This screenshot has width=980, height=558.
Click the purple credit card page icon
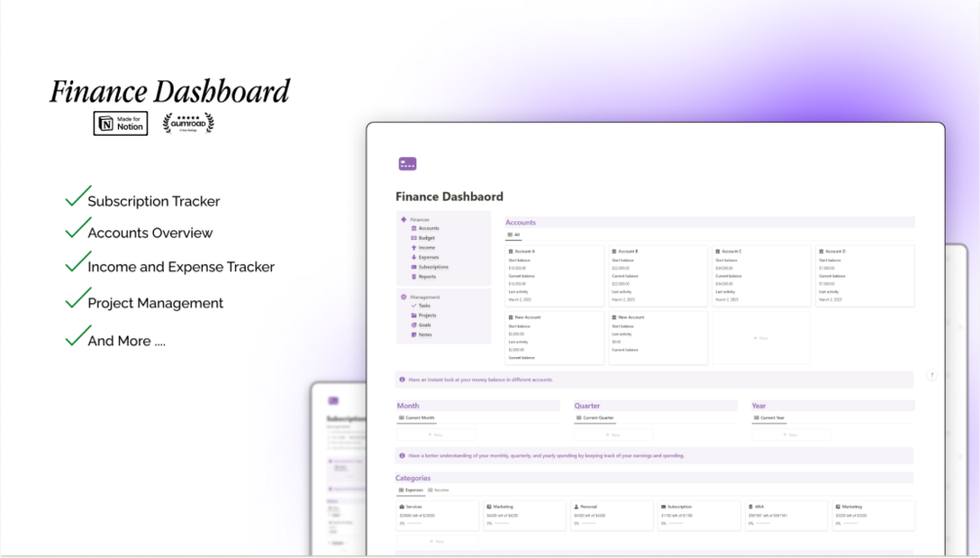408,164
